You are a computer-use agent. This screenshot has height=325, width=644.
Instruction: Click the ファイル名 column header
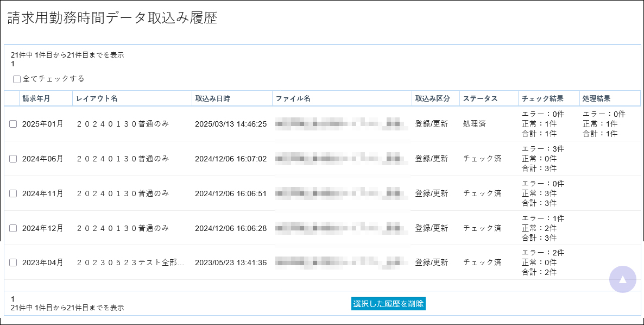[293, 98]
